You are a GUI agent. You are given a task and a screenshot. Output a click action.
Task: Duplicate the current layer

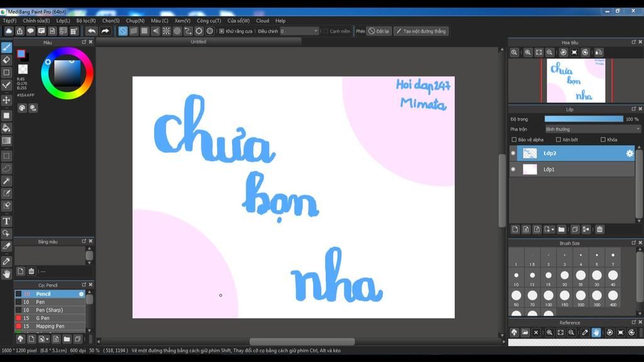(575, 230)
